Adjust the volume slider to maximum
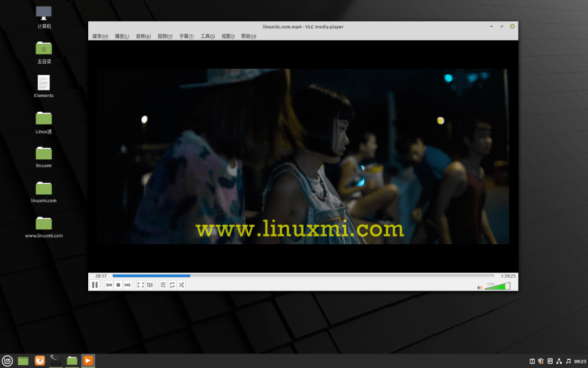Screen dimensions: 588x368 click(510, 286)
